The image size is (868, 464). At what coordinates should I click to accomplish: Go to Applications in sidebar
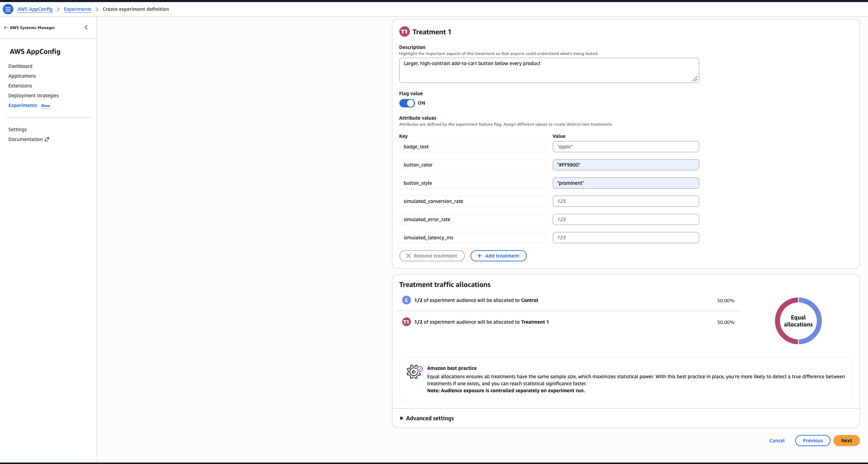pyautogui.click(x=22, y=76)
